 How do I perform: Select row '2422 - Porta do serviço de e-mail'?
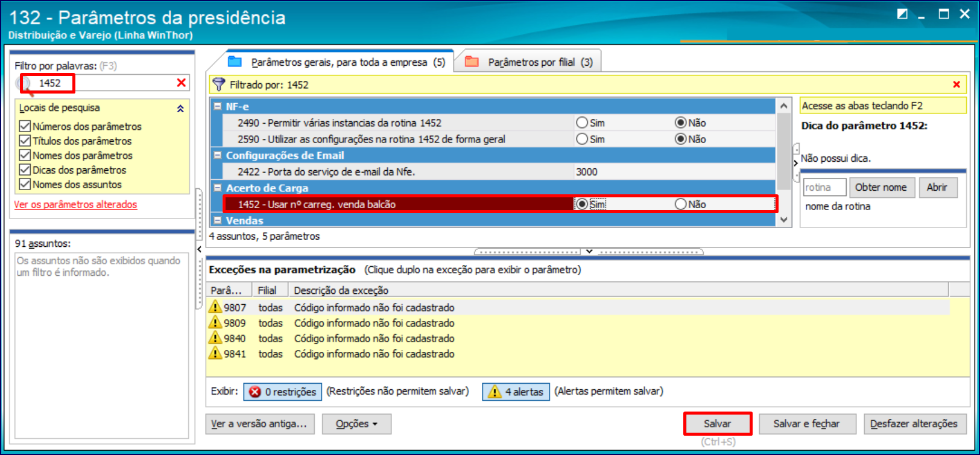(x=498, y=171)
